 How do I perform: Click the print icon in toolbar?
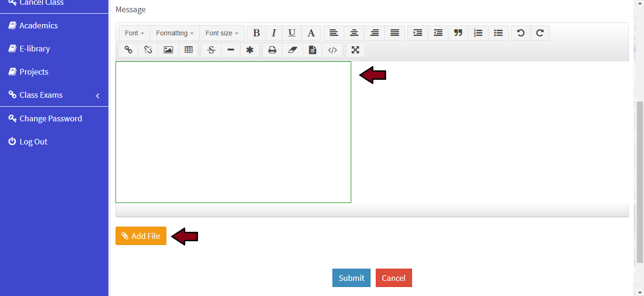click(x=272, y=50)
